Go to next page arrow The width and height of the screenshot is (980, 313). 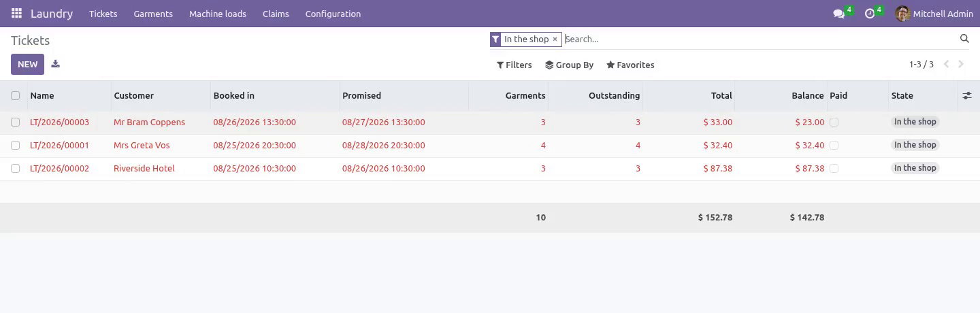click(961, 65)
